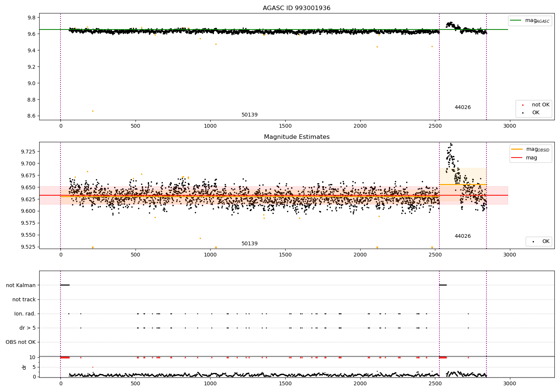Click the 3000 x-axis tick under top plot
Image resolution: width=560 pixels, height=392 pixels.
pos(510,126)
